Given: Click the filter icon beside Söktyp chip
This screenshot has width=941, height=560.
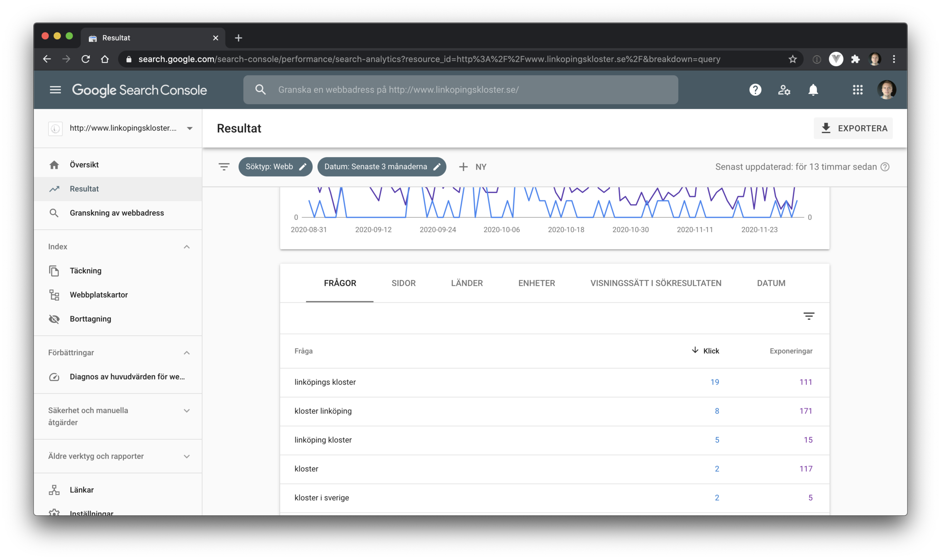Looking at the screenshot, I should tap(224, 167).
